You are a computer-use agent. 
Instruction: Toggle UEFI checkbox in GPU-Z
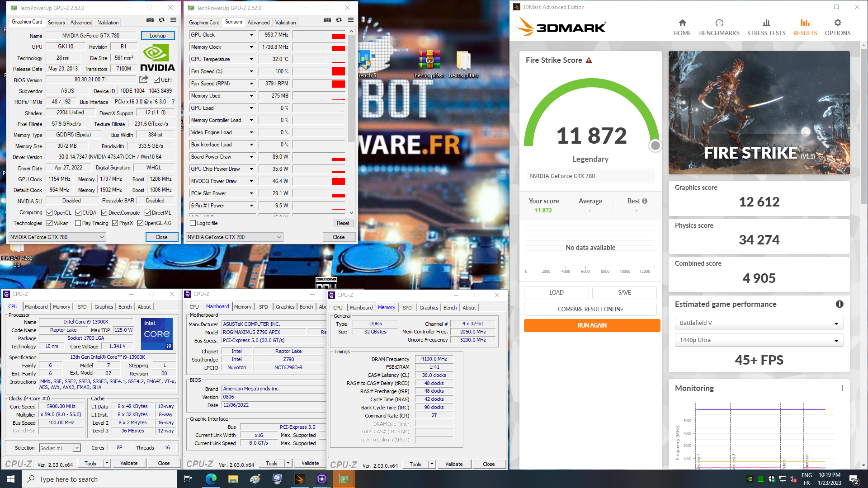[x=156, y=80]
